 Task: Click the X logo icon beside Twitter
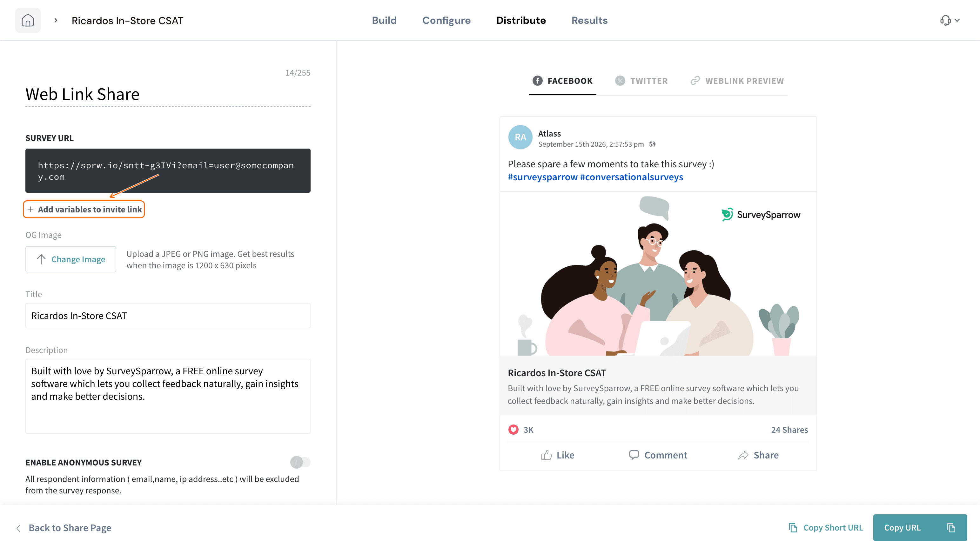tap(620, 81)
